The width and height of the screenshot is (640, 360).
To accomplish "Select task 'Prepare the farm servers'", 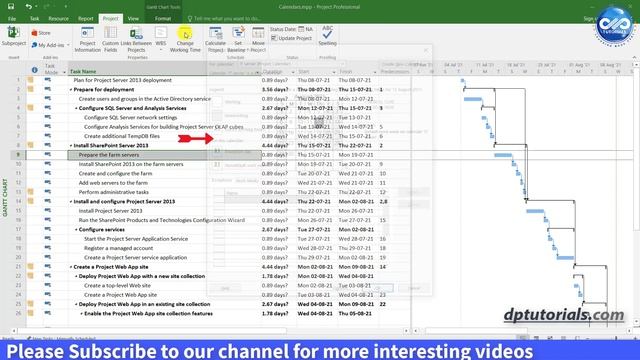I will (x=164, y=155).
